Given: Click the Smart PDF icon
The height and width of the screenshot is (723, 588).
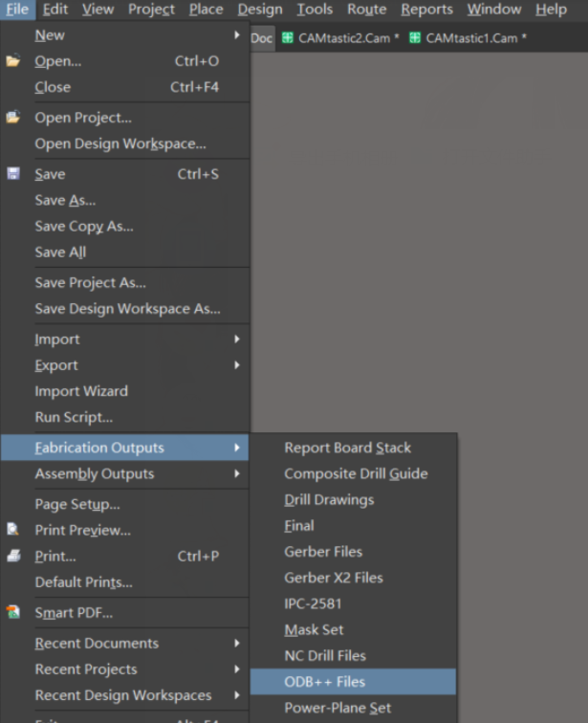Looking at the screenshot, I should tap(13, 612).
